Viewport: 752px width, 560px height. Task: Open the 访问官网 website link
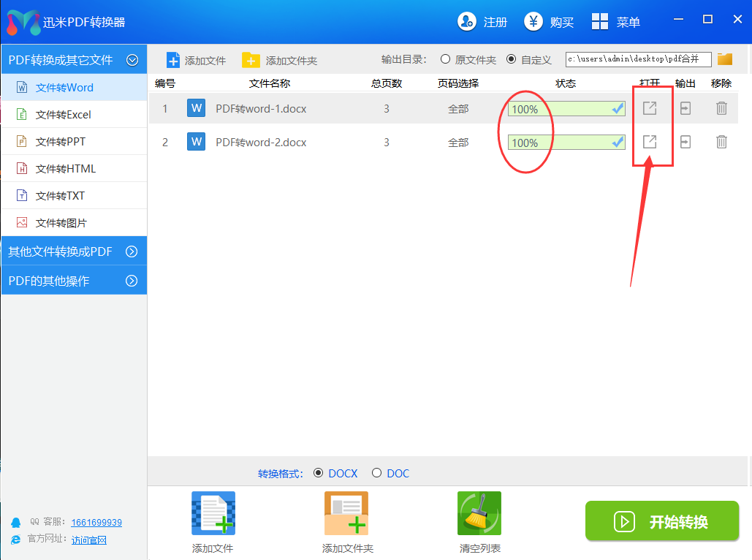click(x=89, y=540)
